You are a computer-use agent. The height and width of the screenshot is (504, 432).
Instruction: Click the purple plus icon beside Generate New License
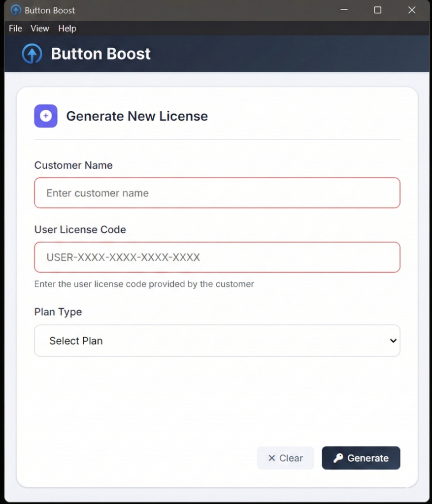coord(45,116)
